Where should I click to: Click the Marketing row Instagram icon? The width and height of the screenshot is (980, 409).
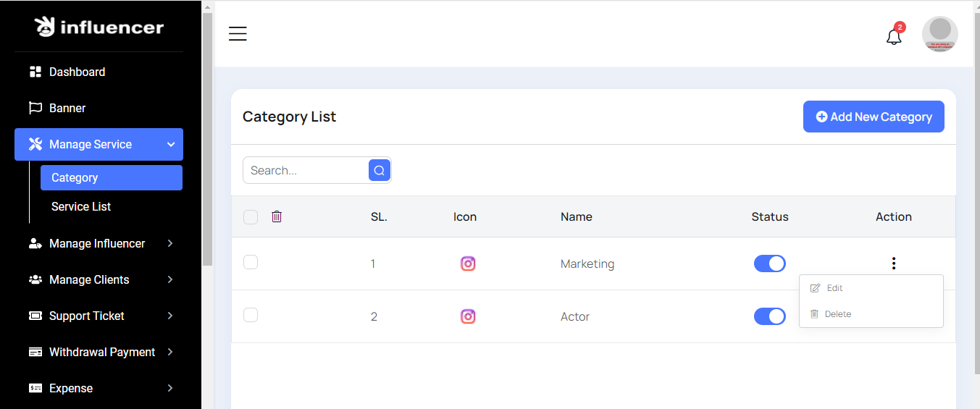pos(468,263)
